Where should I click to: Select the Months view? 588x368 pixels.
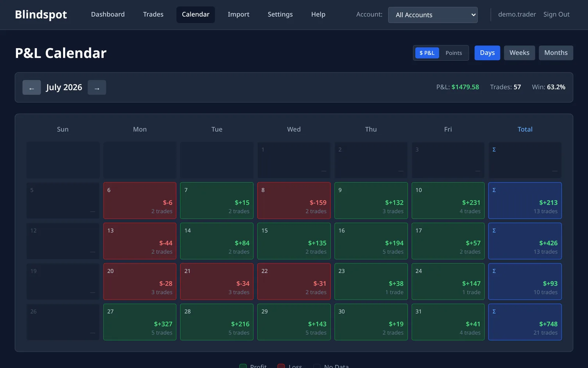pyautogui.click(x=556, y=53)
